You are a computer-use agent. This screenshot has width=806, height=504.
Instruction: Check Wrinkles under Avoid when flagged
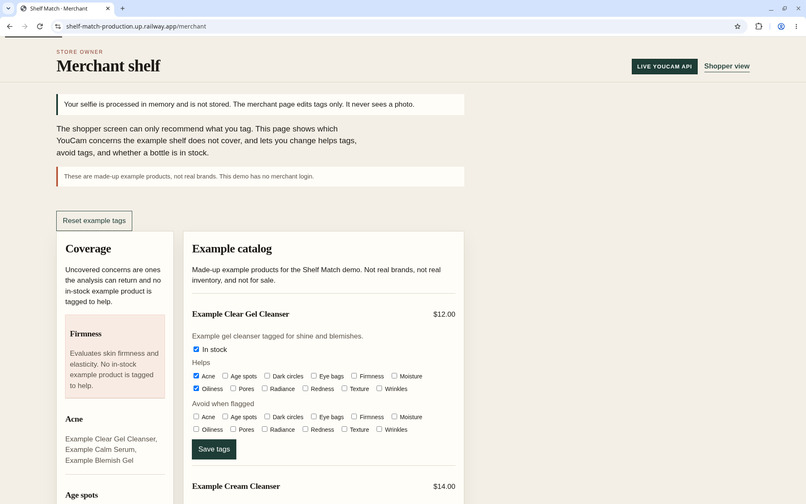pos(379,429)
